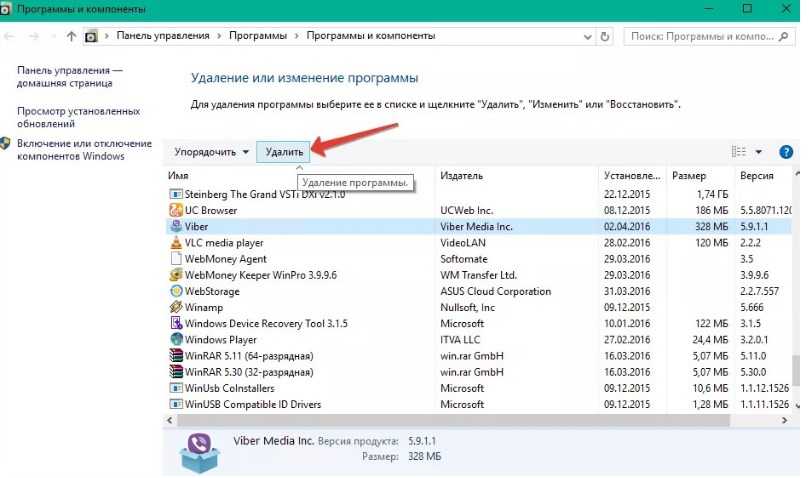Sort by Установлено column header
The height and width of the screenshot is (478, 809).
[632, 176]
